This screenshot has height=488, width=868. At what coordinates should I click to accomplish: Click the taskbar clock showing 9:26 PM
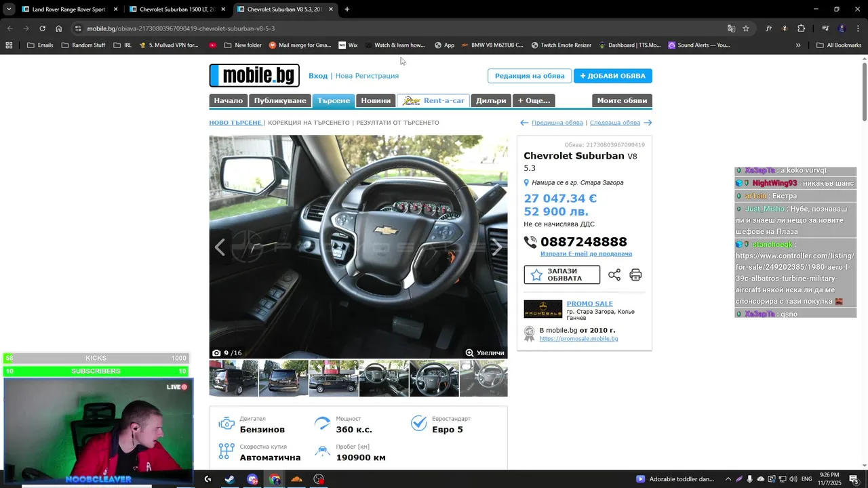coord(829,479)
